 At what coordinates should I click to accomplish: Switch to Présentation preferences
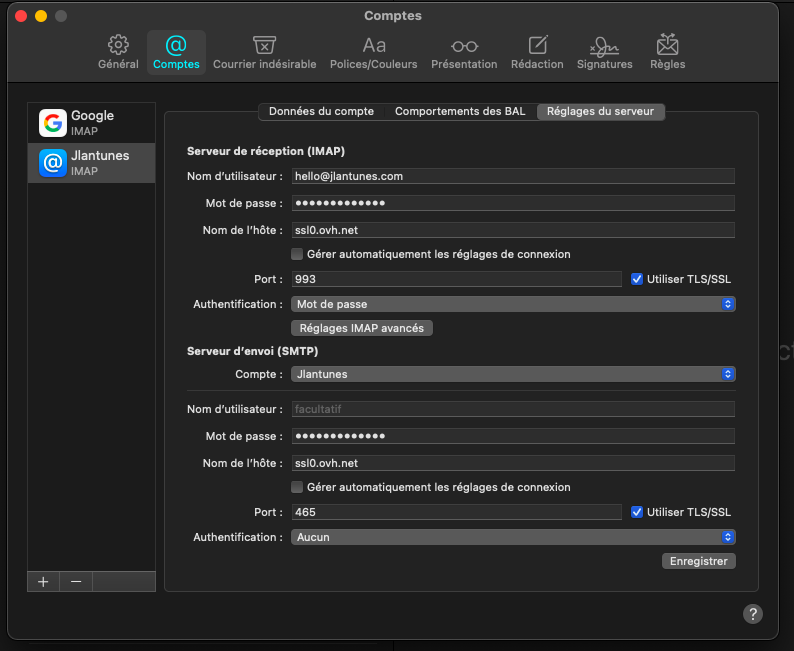pyautogui.click(x=463, y=52)
